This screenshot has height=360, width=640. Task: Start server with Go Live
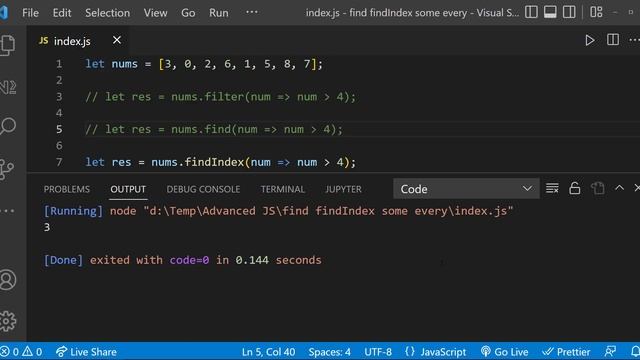[x=504, y=352]
